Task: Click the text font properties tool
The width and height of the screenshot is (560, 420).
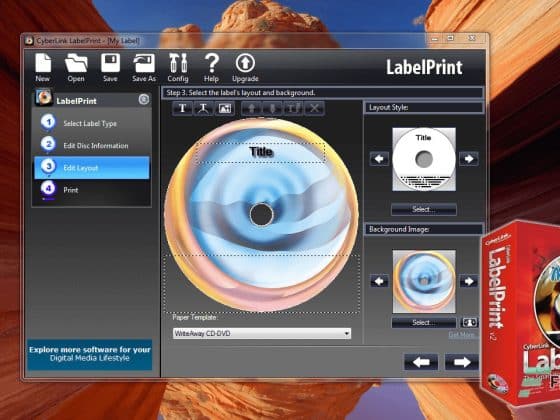Action: pos(293,108)
